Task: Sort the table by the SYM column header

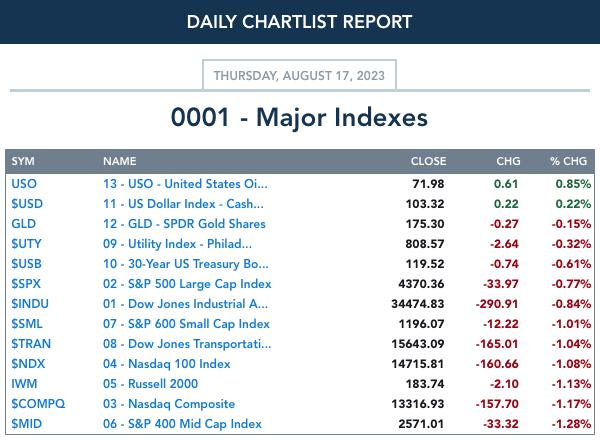Action: click(23, 161)
